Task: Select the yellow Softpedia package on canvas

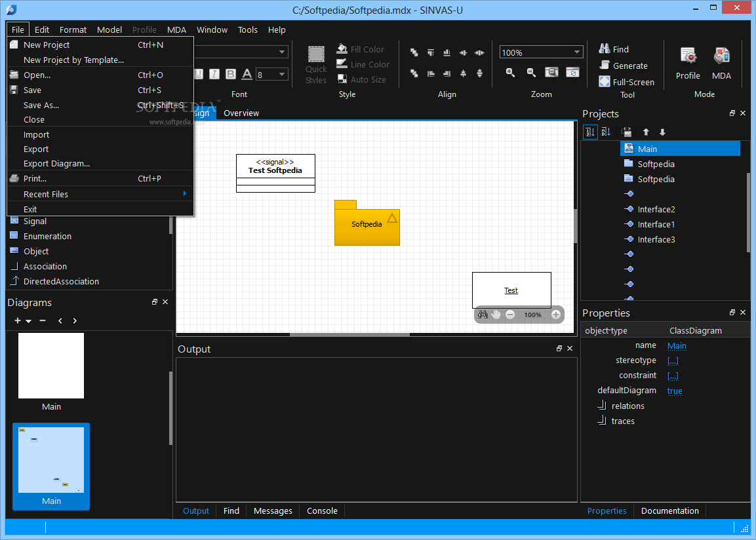Action: [367, 223]
